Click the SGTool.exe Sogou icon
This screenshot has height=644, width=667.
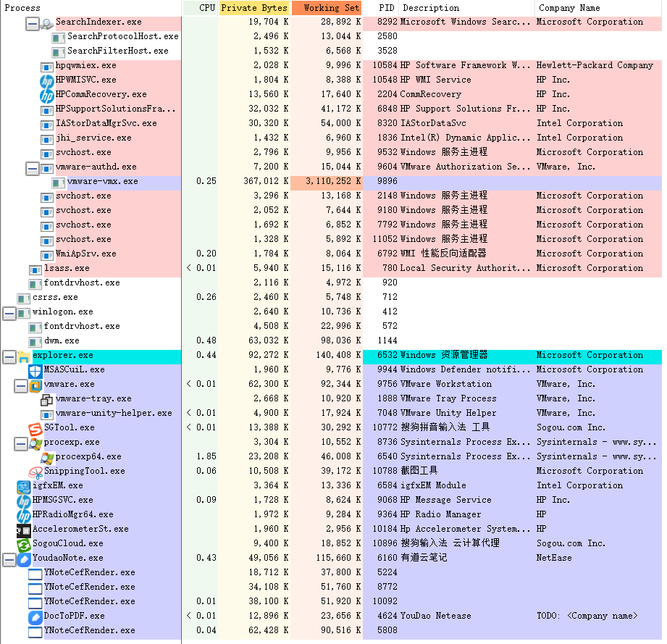click(35, 429)
